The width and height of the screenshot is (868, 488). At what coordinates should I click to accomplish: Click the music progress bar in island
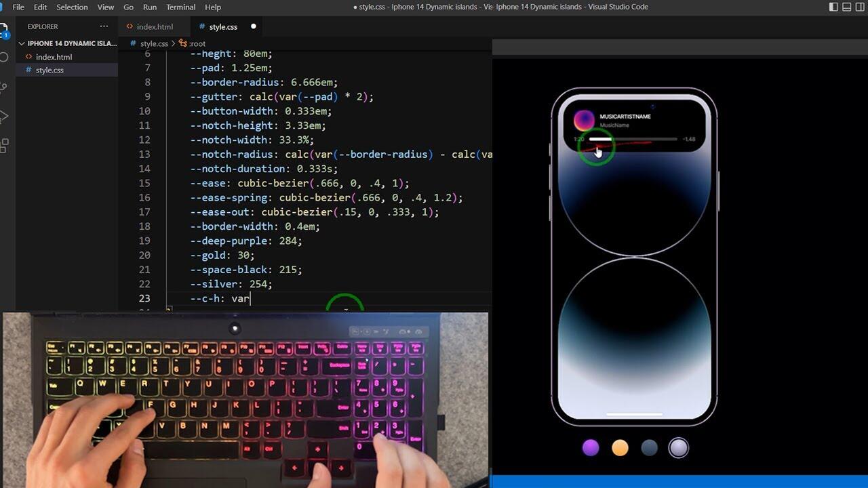click(633, 139)
